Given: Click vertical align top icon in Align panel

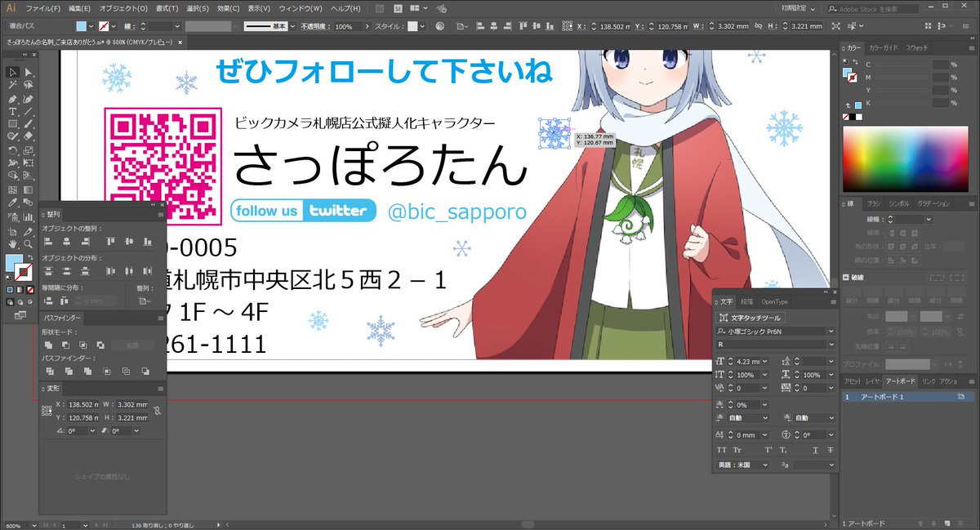Looking at the screenshot, I should 111,241.
